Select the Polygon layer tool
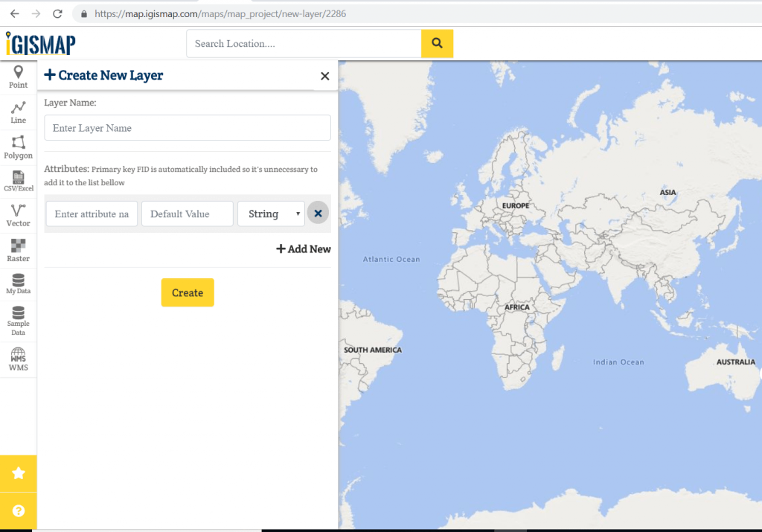 18,146
